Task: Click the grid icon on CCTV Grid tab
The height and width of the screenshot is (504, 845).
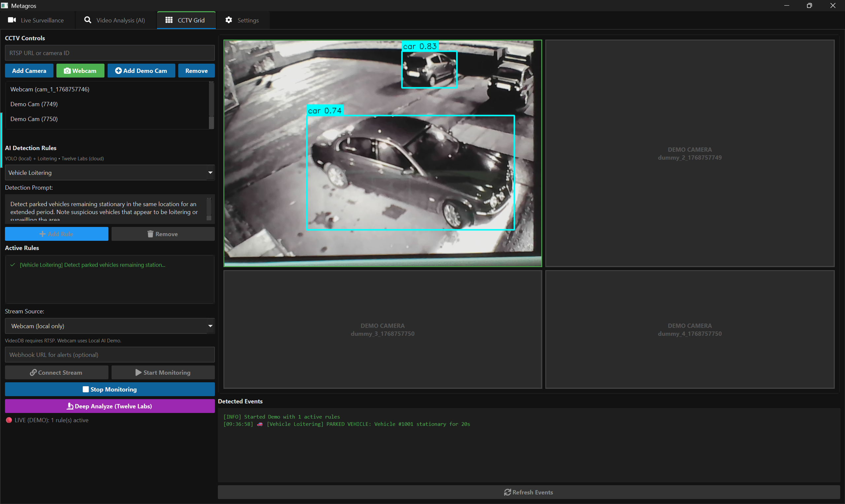Action: click(x=168, y=20)
